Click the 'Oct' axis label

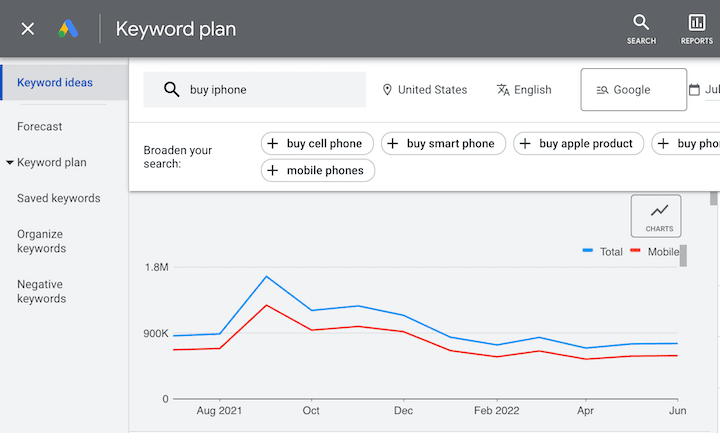(x=311, y=411)
